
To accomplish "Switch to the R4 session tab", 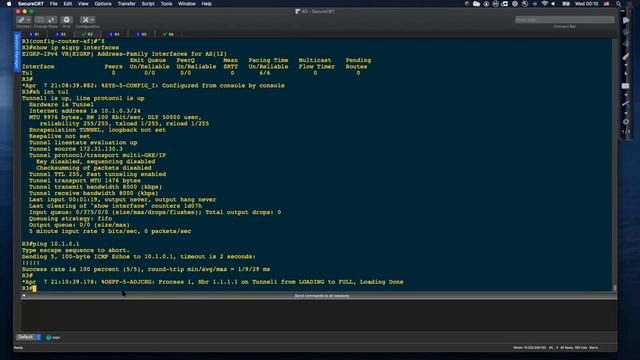I will (115, 34).
